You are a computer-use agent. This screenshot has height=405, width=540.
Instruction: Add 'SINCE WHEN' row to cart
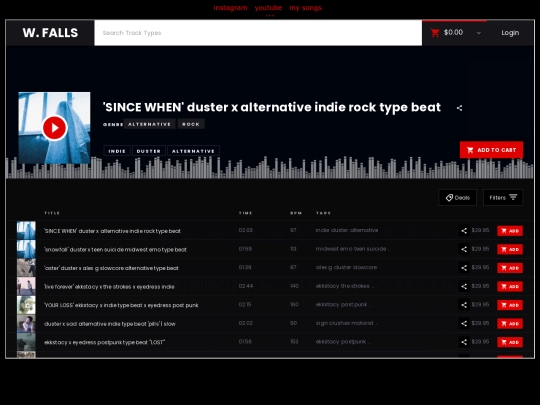(x=510, y=231)
